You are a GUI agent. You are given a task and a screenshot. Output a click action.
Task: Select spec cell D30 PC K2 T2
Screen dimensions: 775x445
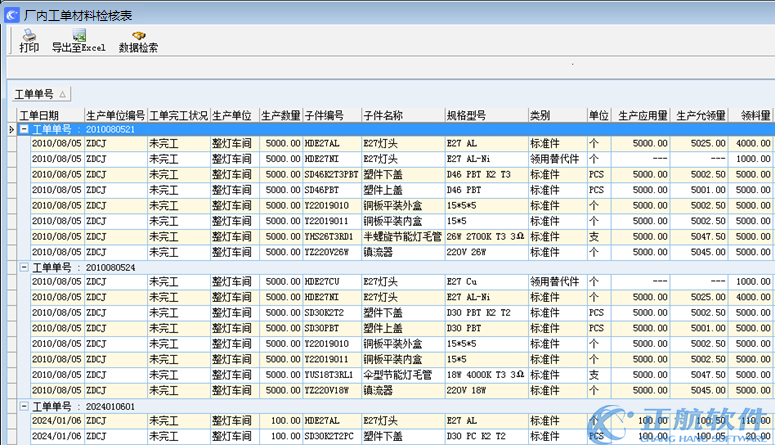click(486, 437)
